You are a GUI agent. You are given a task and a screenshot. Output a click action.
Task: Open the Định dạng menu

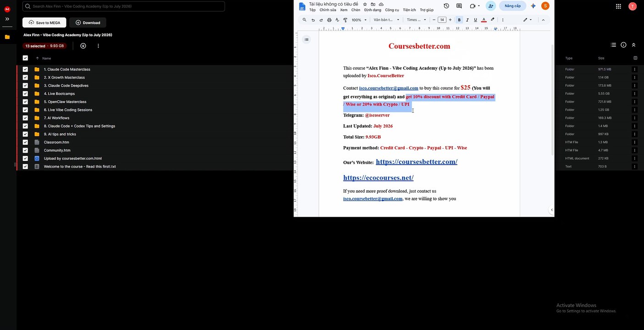[372, 10]
